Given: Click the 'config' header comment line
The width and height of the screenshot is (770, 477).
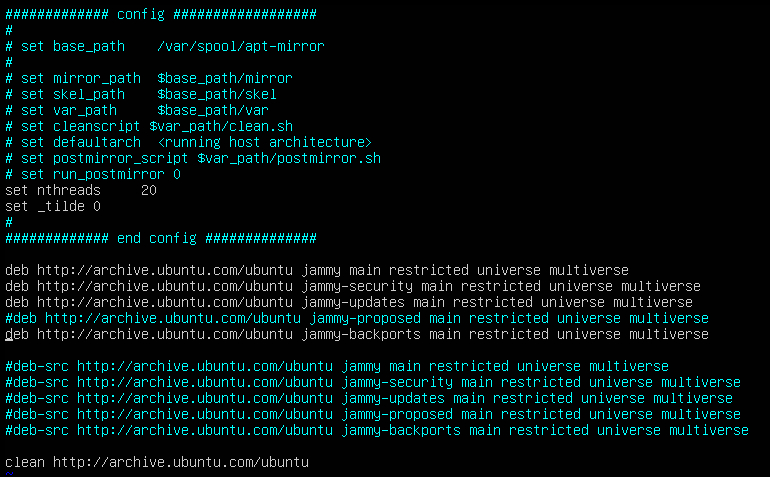Looking at the screenshot, I should coord(161,14).
